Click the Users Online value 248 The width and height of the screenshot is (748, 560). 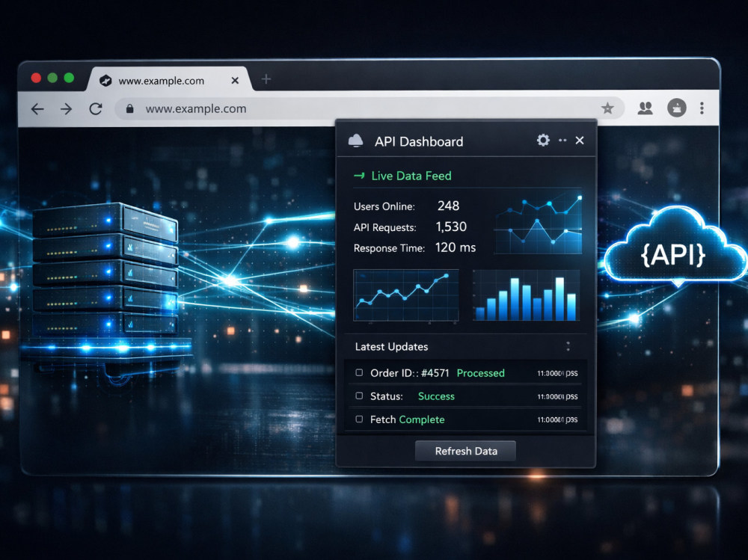[448, 206]
